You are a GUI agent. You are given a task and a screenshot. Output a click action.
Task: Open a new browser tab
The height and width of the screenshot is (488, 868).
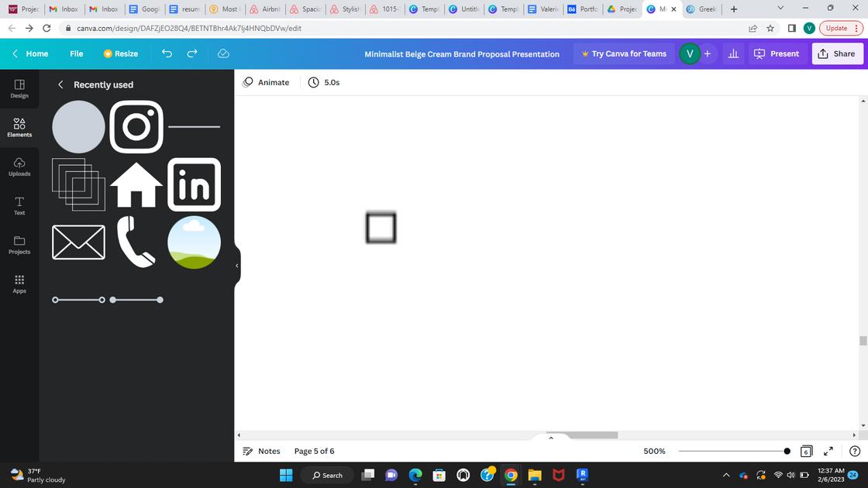733,9
